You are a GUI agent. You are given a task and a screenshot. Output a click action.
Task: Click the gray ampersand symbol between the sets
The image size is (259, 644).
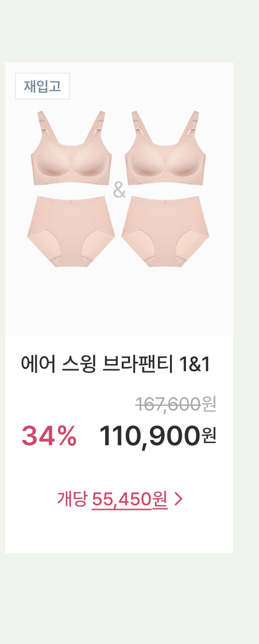pos(119,191)
